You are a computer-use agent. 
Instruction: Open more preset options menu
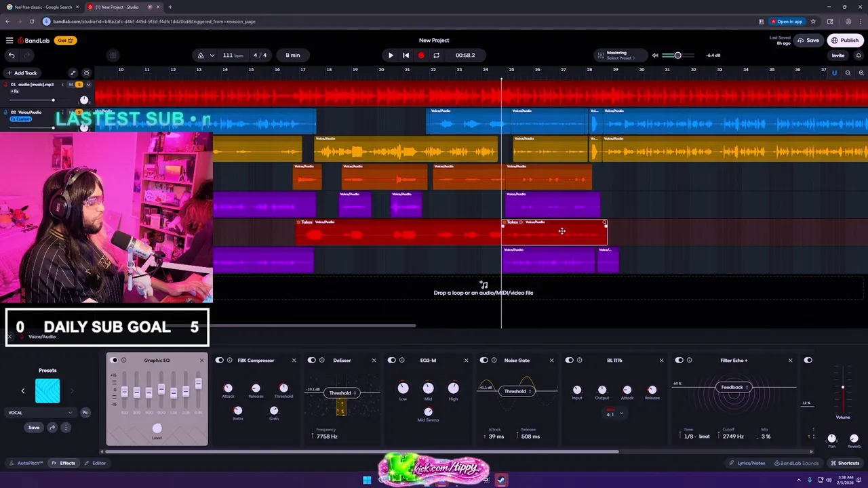pos(66,428)
